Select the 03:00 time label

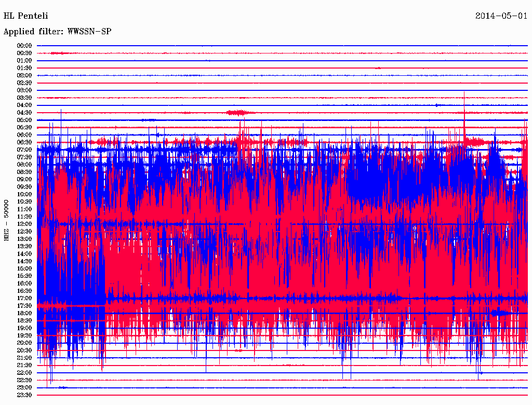point(24,90)
